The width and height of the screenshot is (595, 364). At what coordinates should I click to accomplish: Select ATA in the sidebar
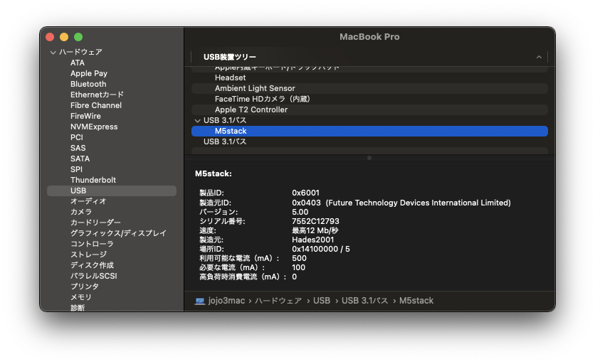78,63
